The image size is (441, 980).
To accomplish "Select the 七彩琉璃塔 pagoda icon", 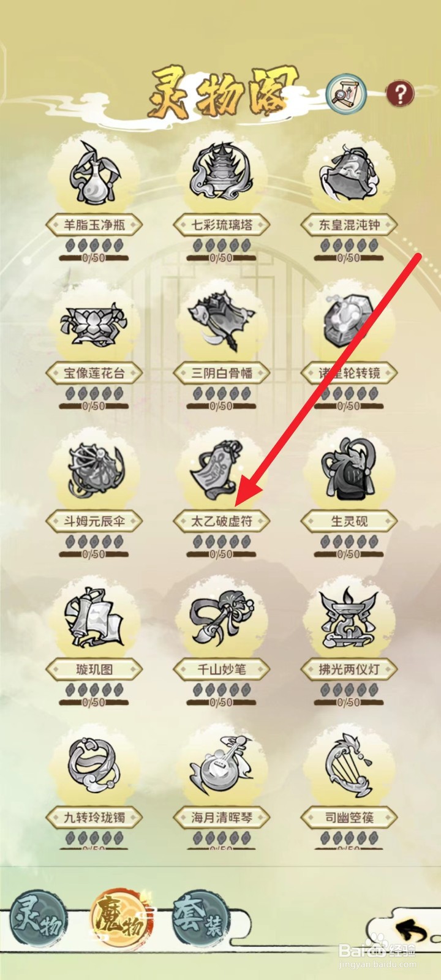I will 221,173.
